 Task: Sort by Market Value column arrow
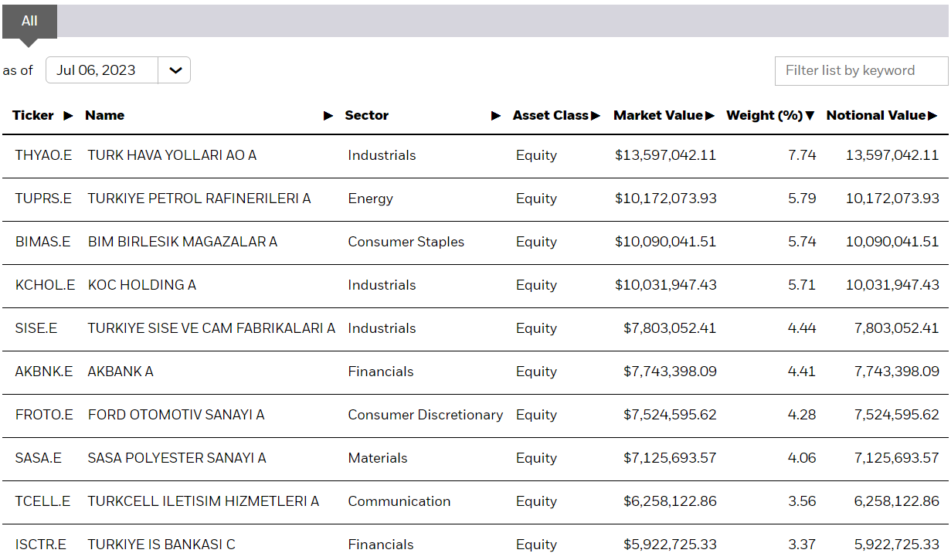coord(710,116)
